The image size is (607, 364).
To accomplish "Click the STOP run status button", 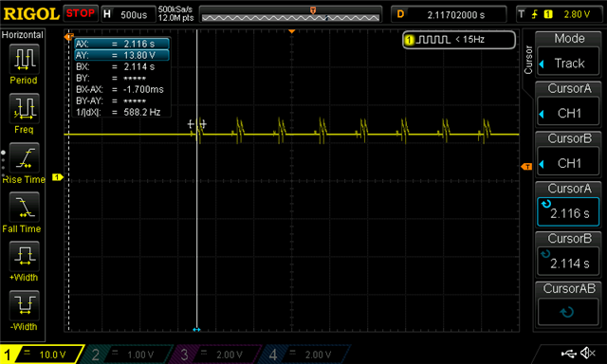I will coord(81,13).
